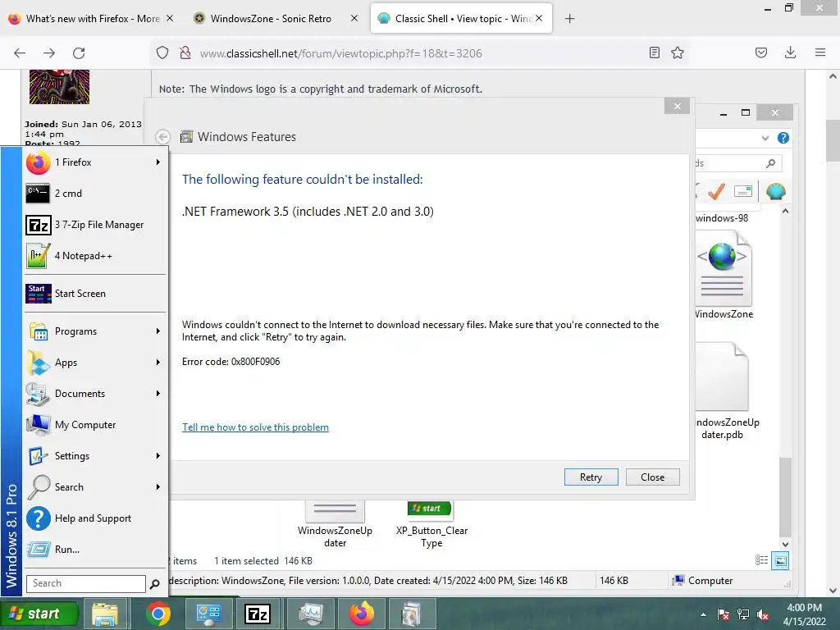The width and height of the screenshot is (840, 630).
Task: Open Control Panel taskbar icon
Action: 208,614
